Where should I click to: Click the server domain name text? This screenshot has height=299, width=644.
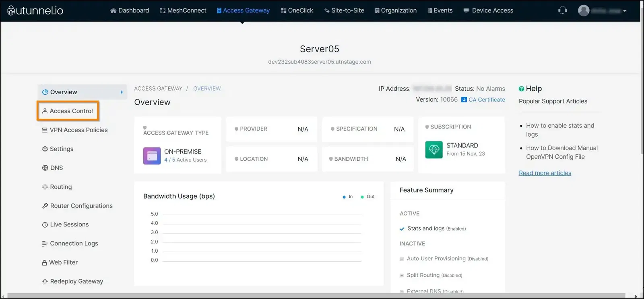320,62
